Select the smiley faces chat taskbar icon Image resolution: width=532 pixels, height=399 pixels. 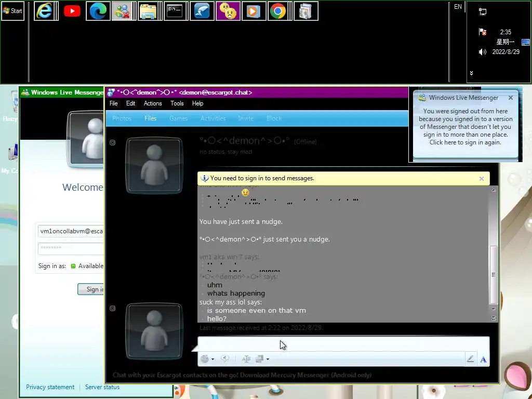pyautogui.click(x=228, y=11)
